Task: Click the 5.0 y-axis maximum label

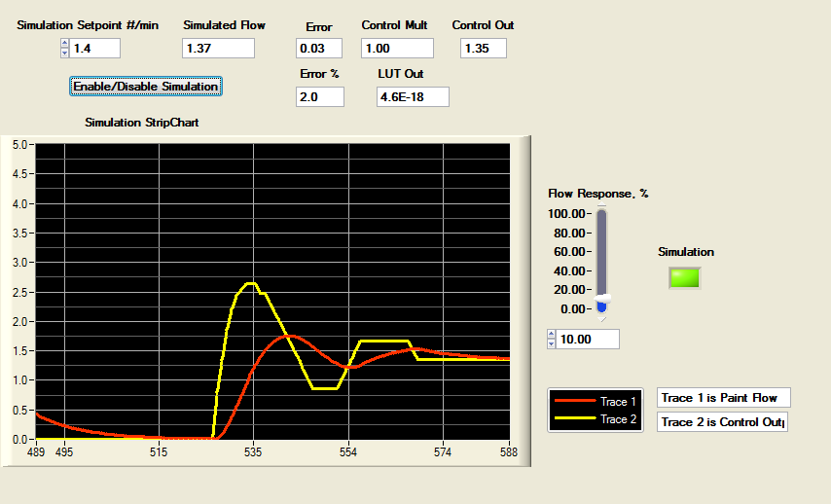Action: pyautogui.click(x=20, y=145)
